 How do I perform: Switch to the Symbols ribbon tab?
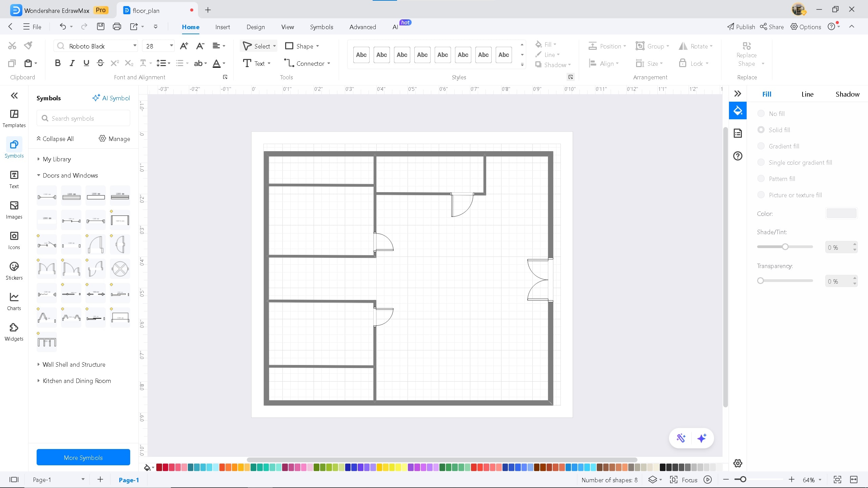[321, 27]
